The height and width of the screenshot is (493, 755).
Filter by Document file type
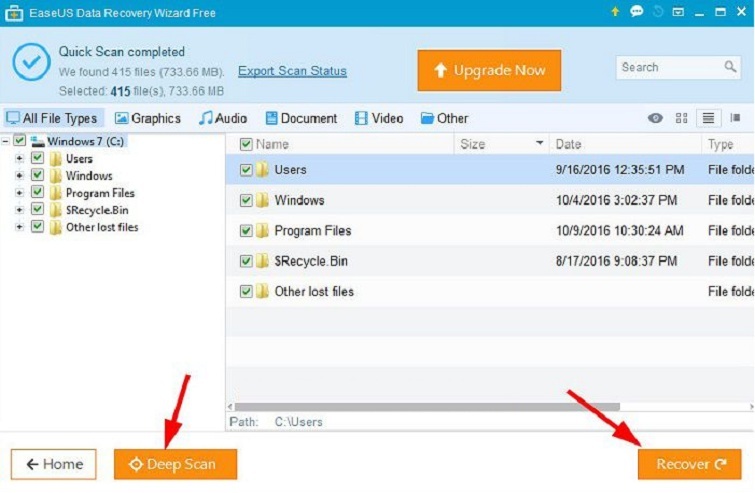click(301, 118)
